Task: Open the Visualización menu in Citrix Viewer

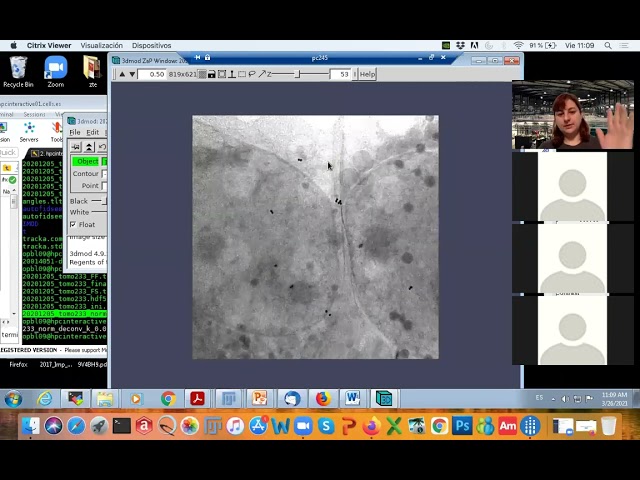Action: (101, 45)
